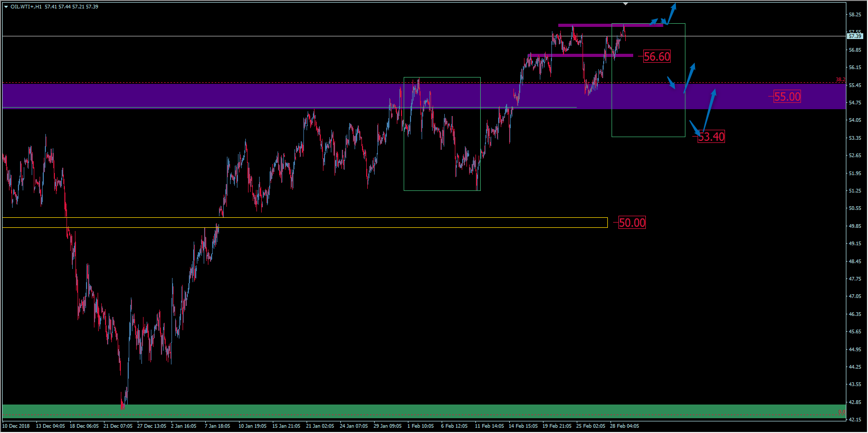Click the 53.40 price label

click(711, 137)
